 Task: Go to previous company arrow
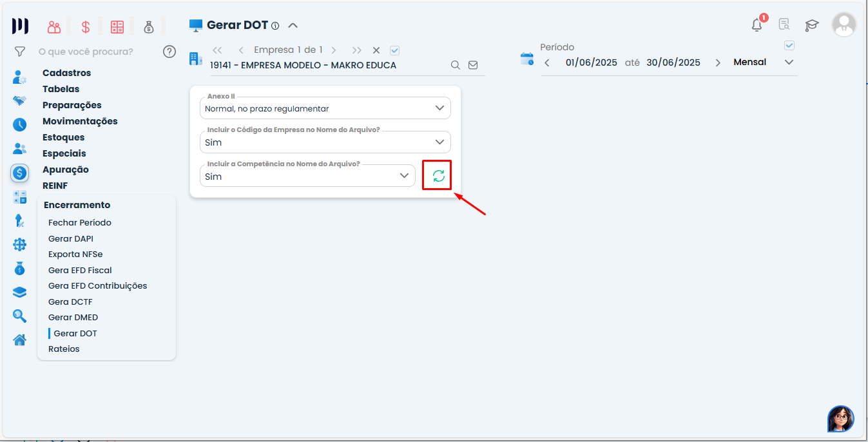click(x=241, y=50)
